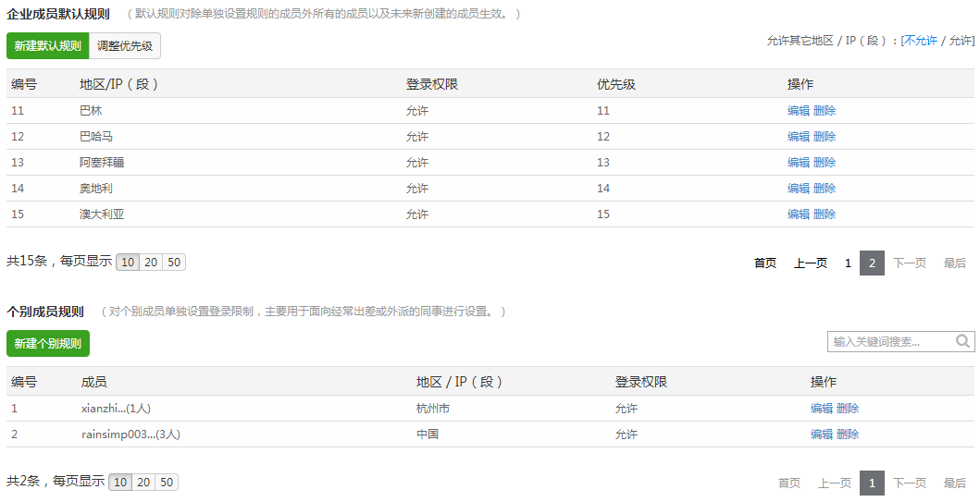
Task: Edit the 巴林 default rule
Action: 798,111
